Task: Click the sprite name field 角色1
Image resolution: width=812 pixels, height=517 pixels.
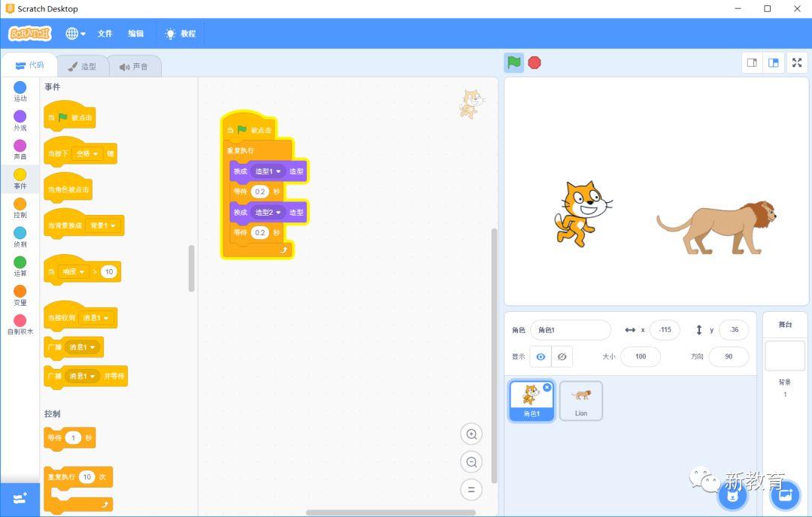Action: [571, 330]
